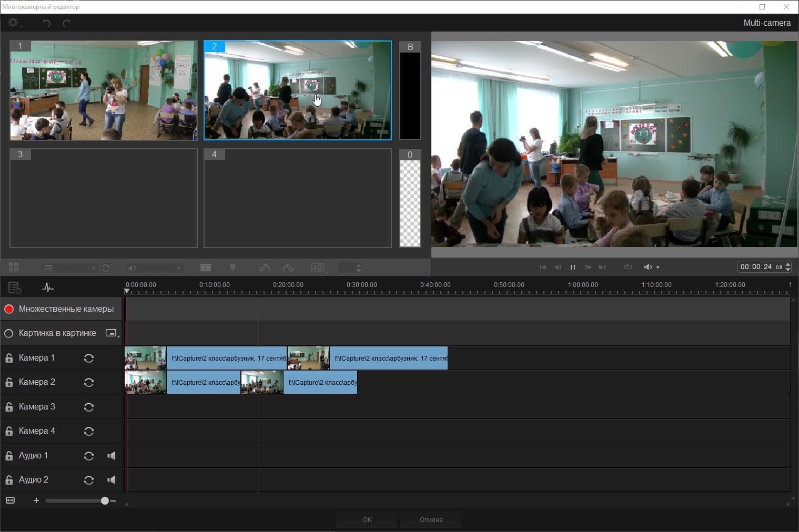The image size is (799, 532).
Task: Mute the Аудио 2 track speaker
Action: click(111, 480)
